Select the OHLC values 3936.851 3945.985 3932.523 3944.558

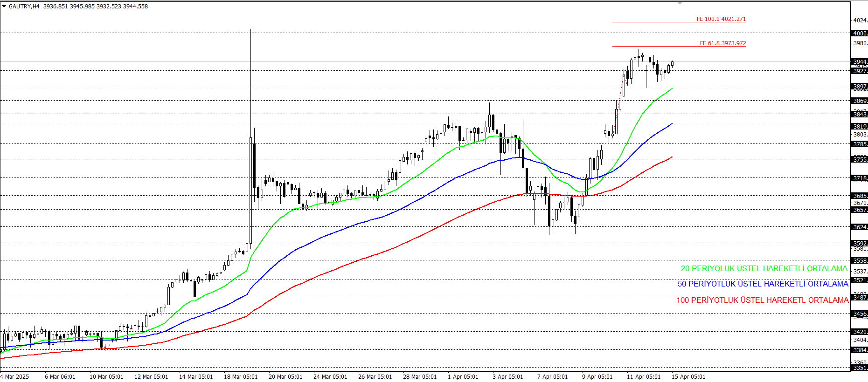(x=96, y=7)
